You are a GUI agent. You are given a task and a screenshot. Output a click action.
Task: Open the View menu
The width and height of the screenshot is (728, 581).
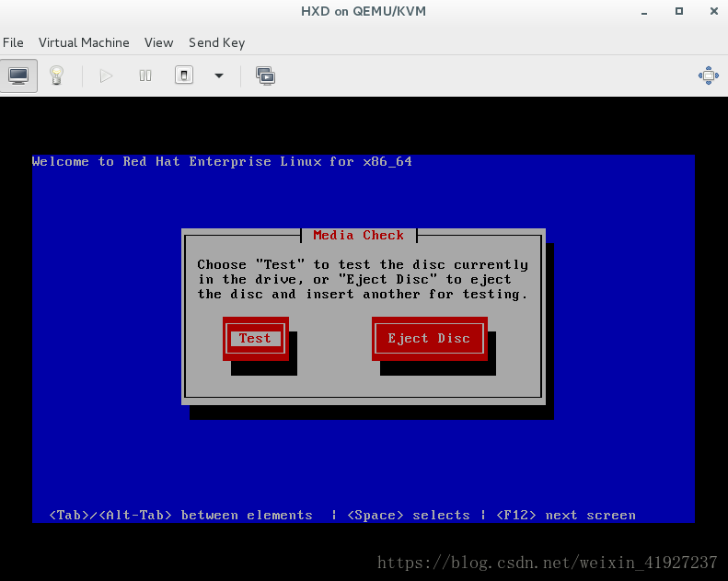pyautogui.click(x=159, y=42)
